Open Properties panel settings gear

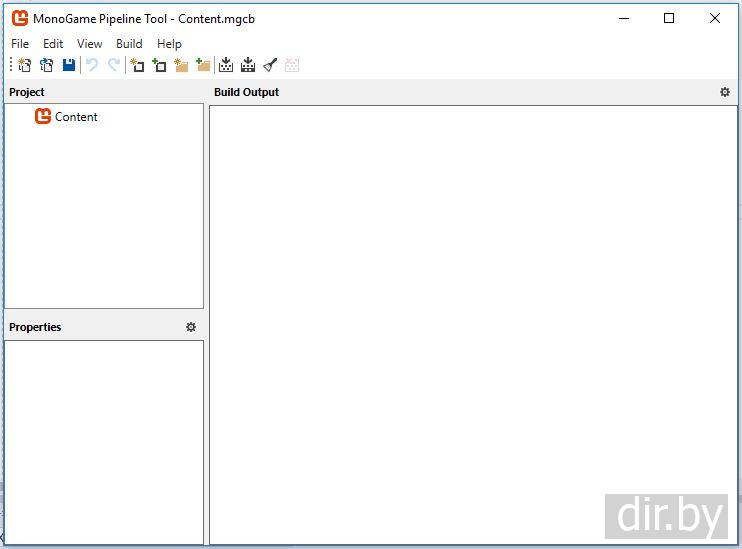191,327
